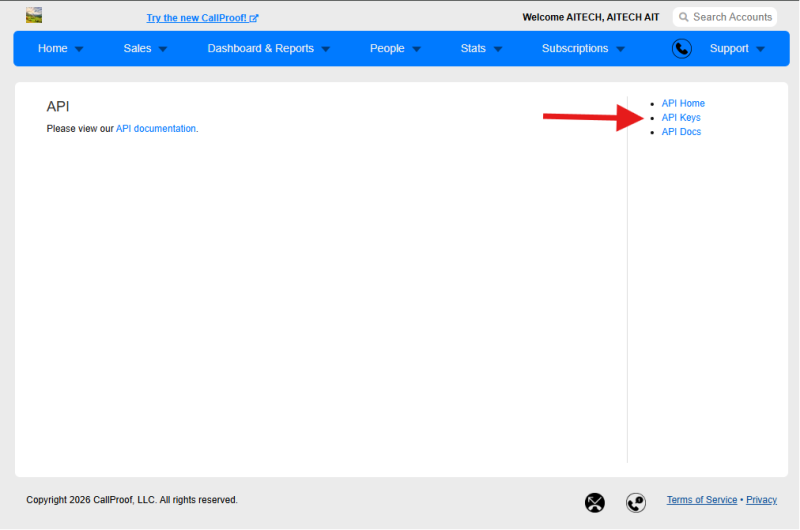800x530 pixels.
Task: Open the Terms of Service link
Action: point(702,500)
